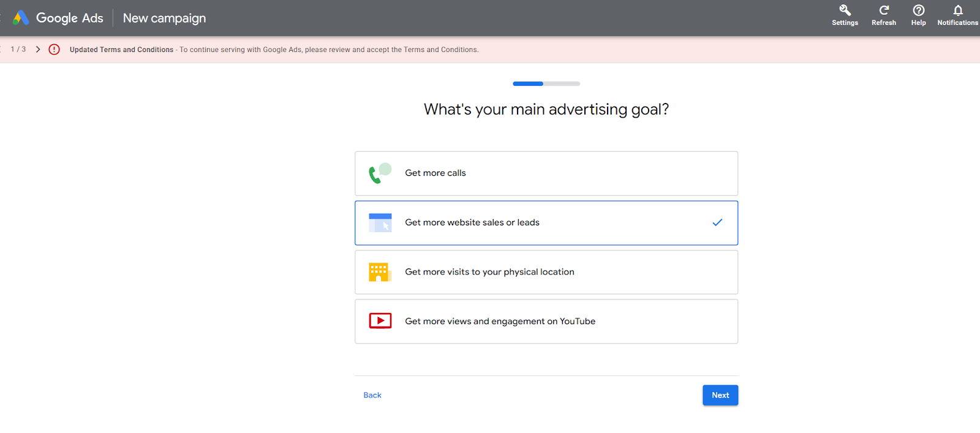Image resolution: width=980 pixels, height=433 pixels.
Task: Open Updated Terms and Conditions notice
Action: (x=121, y=50)
